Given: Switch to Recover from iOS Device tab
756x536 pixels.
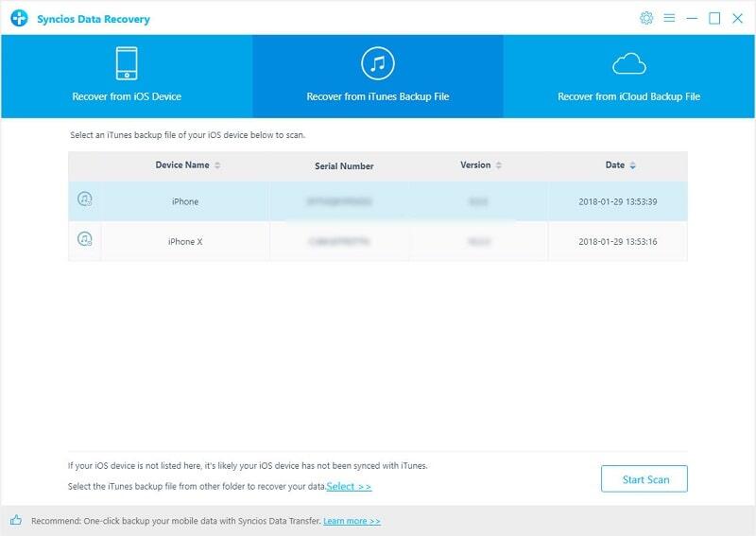Looking at the screenshot, I should point(127,95).
